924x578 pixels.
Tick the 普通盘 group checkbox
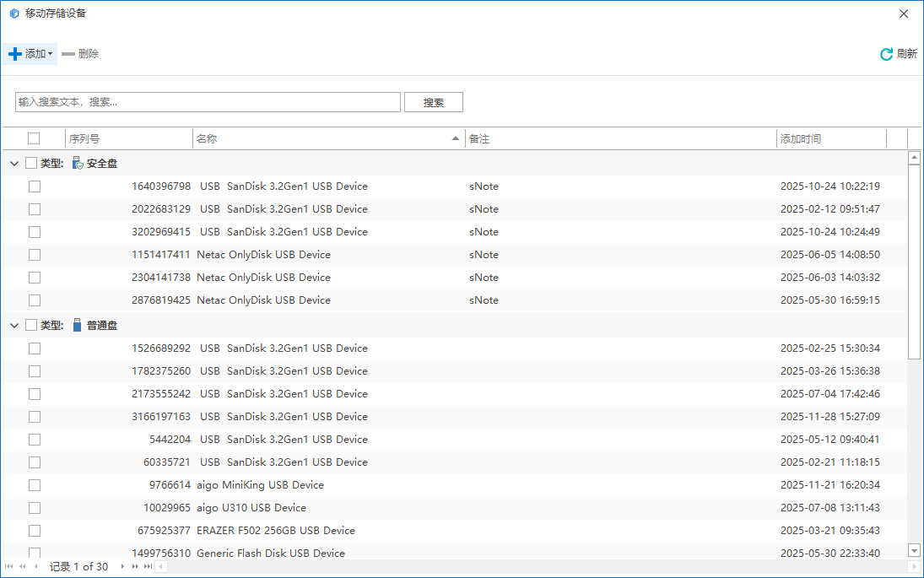31,325
